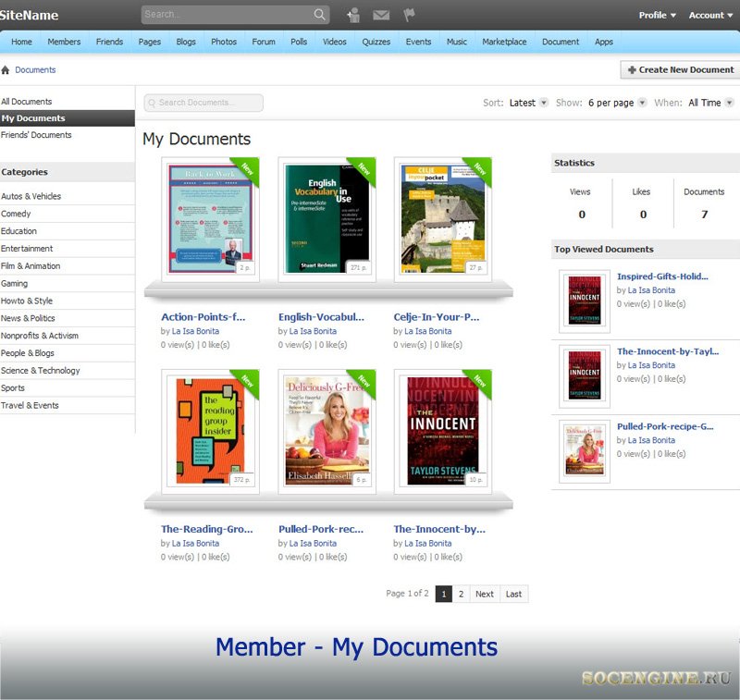
Task: Open the Deliciously G-Free cover on shelf
Action: 327,432
